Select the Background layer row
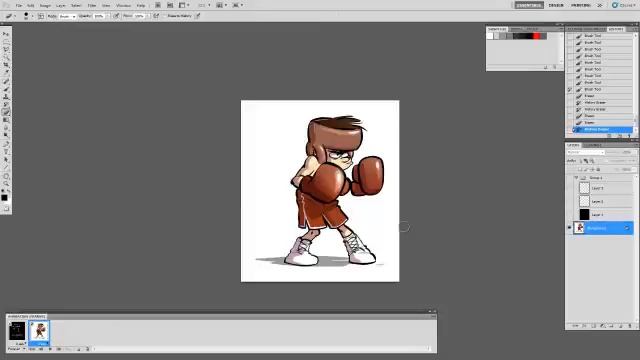The image size is (640, 360). click(x=603, y=228)
